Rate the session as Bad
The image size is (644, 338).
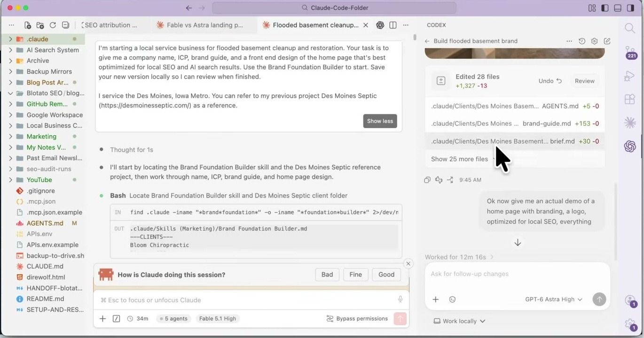click(x=327, y=275)
